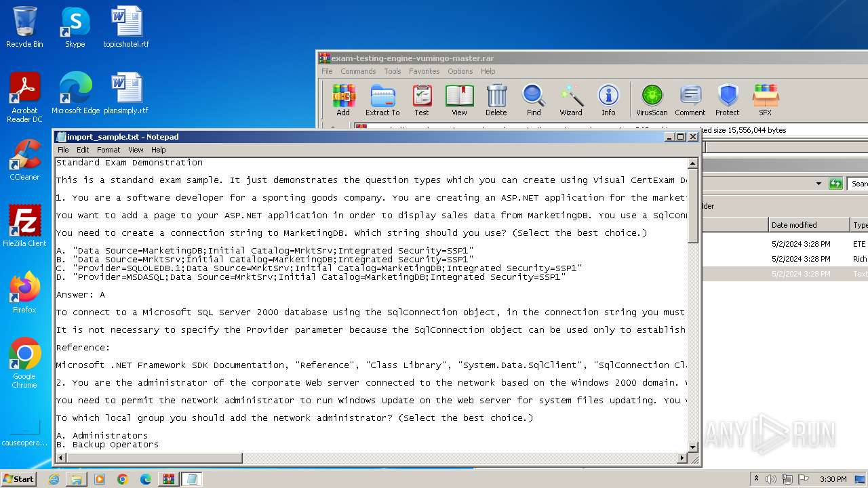Switch to WinRAR taskbar button

(x=168, y=479)
